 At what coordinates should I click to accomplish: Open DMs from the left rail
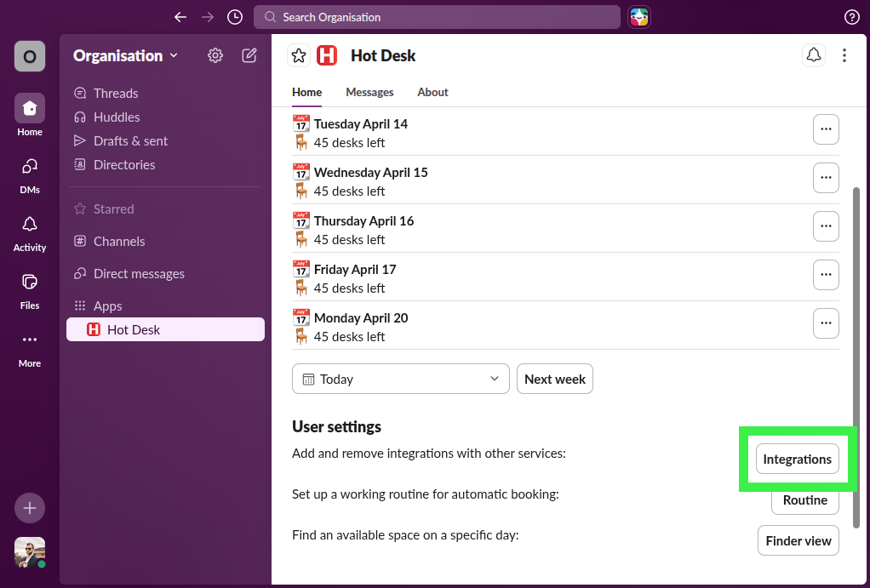tap(29, 173)
